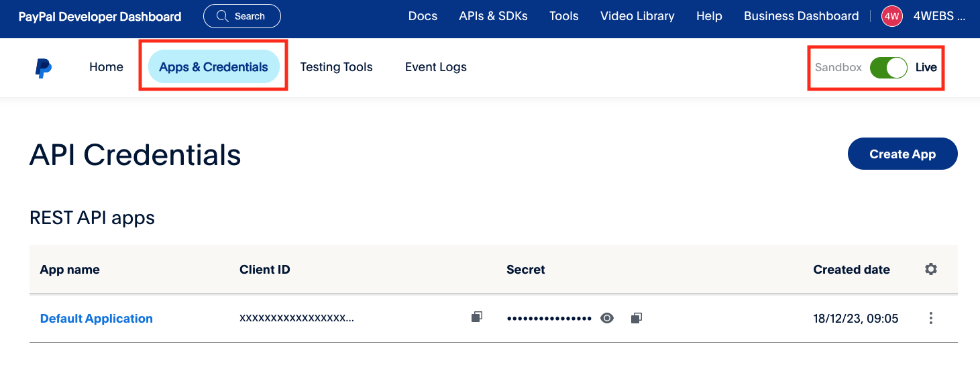
Task: Copy the Secret of Default Application
Action: (637, 317)
